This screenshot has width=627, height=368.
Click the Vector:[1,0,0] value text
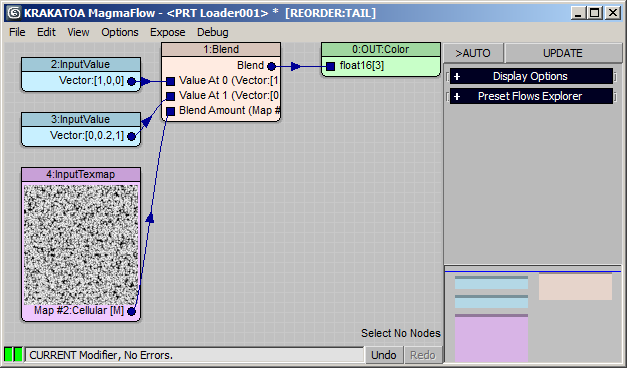(x=92, y=80)
